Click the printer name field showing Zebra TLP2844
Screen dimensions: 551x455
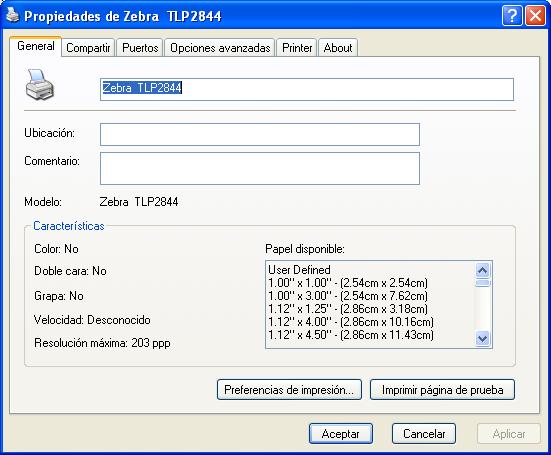[307, 89]
